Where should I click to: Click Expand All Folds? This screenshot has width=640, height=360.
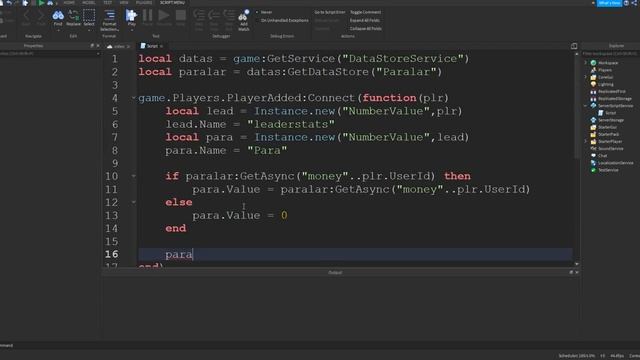(364, 20)
